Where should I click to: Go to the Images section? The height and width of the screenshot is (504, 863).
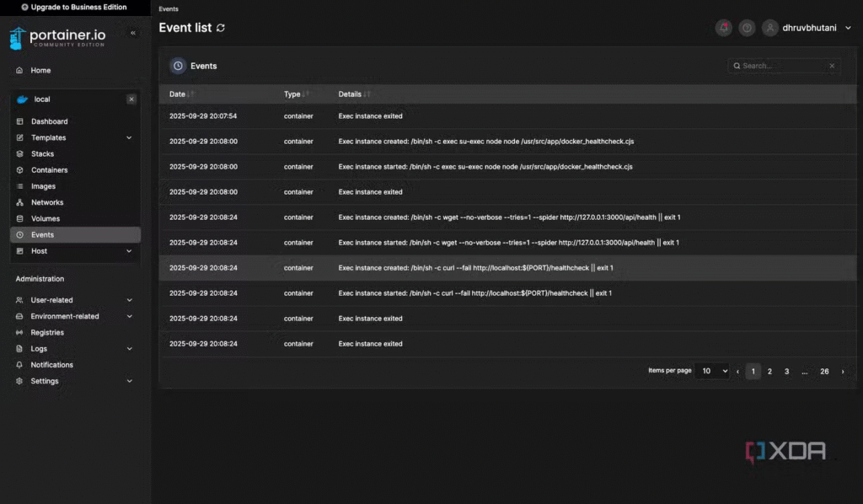click(43, 186)
